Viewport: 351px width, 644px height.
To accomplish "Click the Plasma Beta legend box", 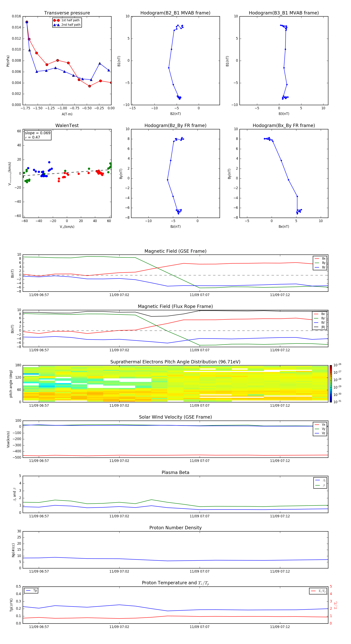I will (x=320, y=483).
